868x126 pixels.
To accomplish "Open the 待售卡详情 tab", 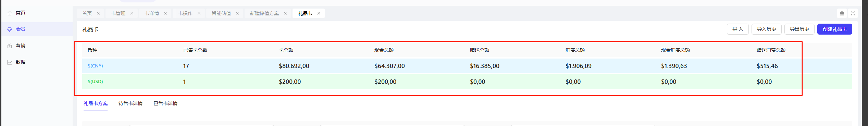I will point(131,103).
